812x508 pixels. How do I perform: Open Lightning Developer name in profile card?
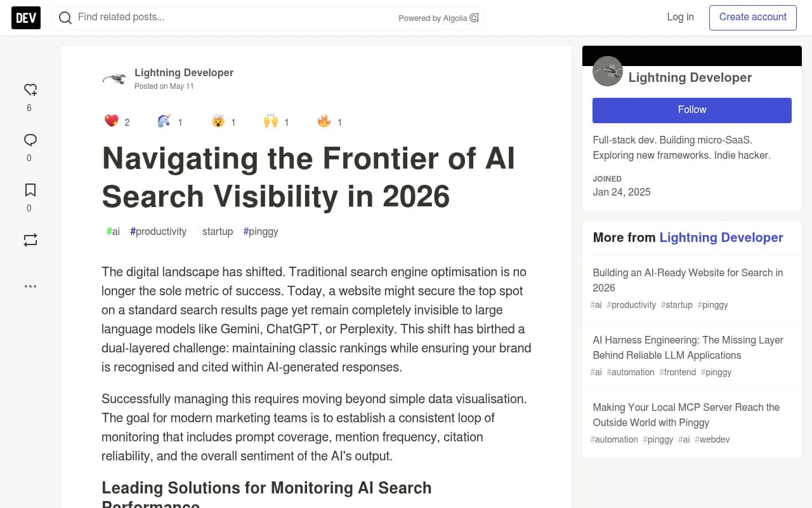(x=690, y=77)
